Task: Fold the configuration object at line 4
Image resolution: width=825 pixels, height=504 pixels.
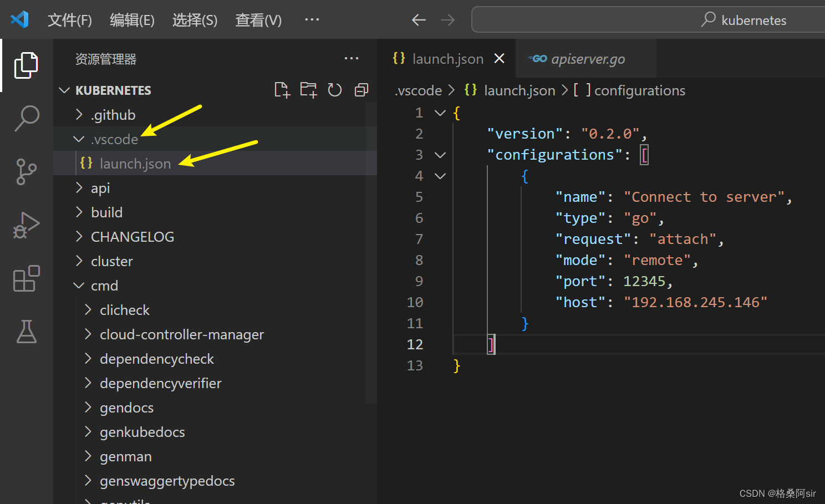Action: [x=440, y=176]
